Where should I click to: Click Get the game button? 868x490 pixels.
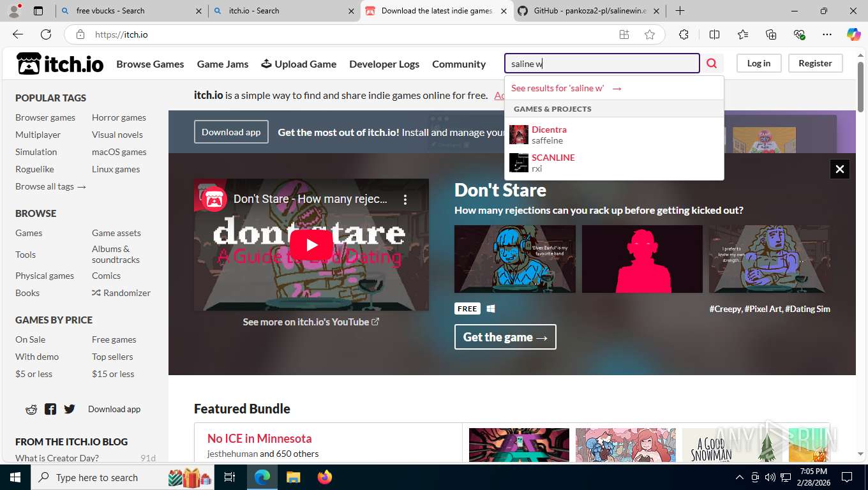click(x=505, y=337)
